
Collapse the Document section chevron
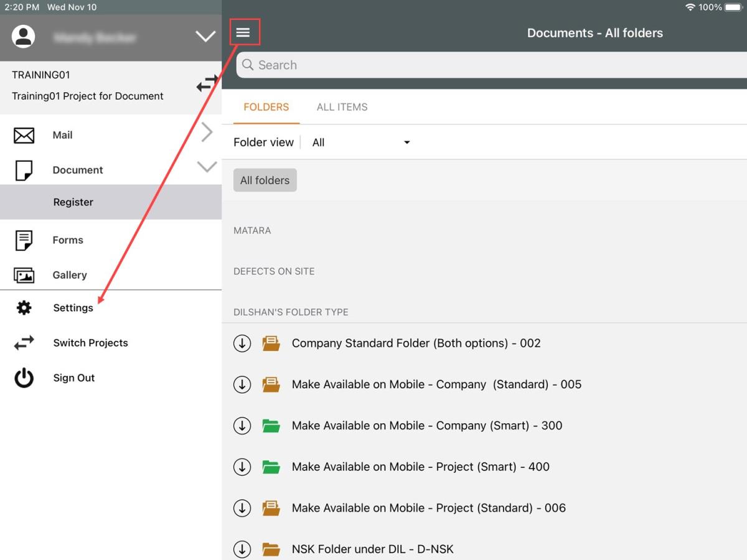click(x=207, y=167)
